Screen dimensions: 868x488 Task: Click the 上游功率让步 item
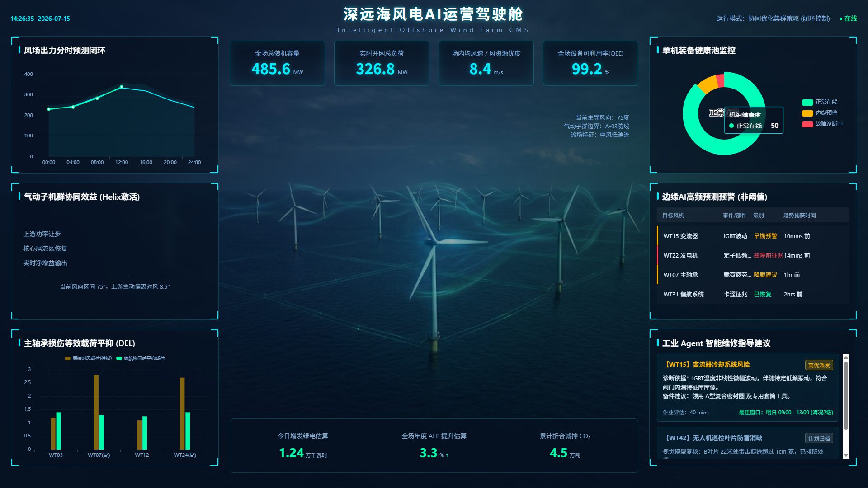point(42,234)
